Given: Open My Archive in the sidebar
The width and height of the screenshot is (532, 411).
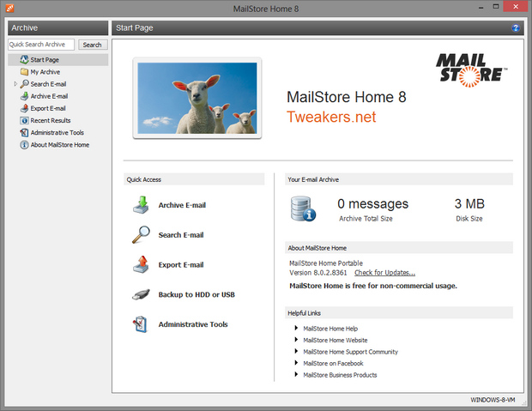Looking at the screenshot, I should tap(45, 72).
